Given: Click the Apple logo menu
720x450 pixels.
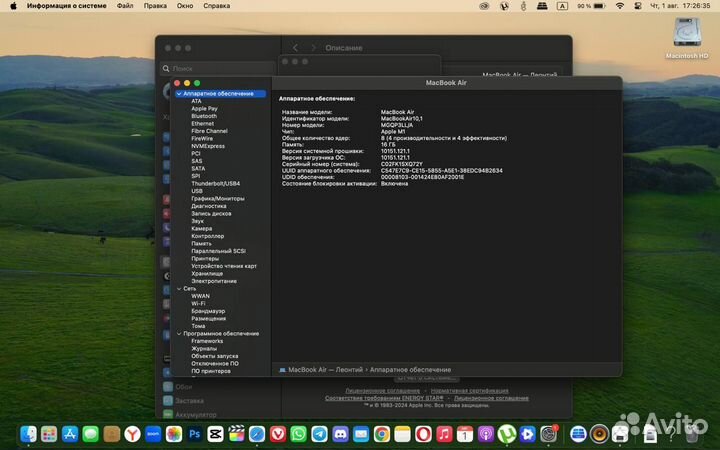Looking at the screenshot, I should point(11,6).
